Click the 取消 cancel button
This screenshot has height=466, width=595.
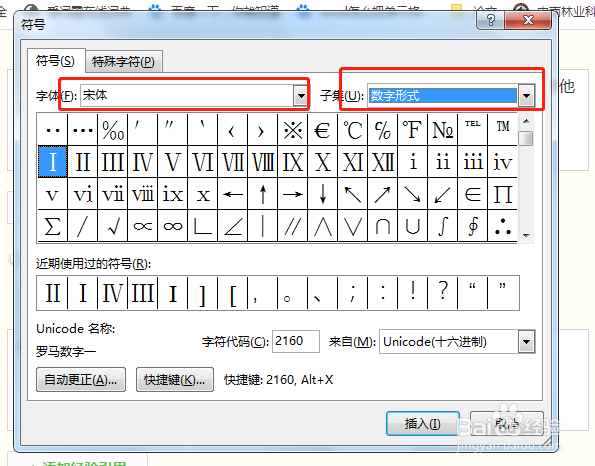(x=507, y=423)
